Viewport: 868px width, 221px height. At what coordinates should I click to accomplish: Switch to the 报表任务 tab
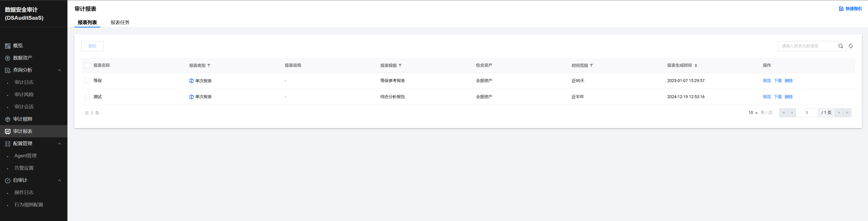(120, 22)
